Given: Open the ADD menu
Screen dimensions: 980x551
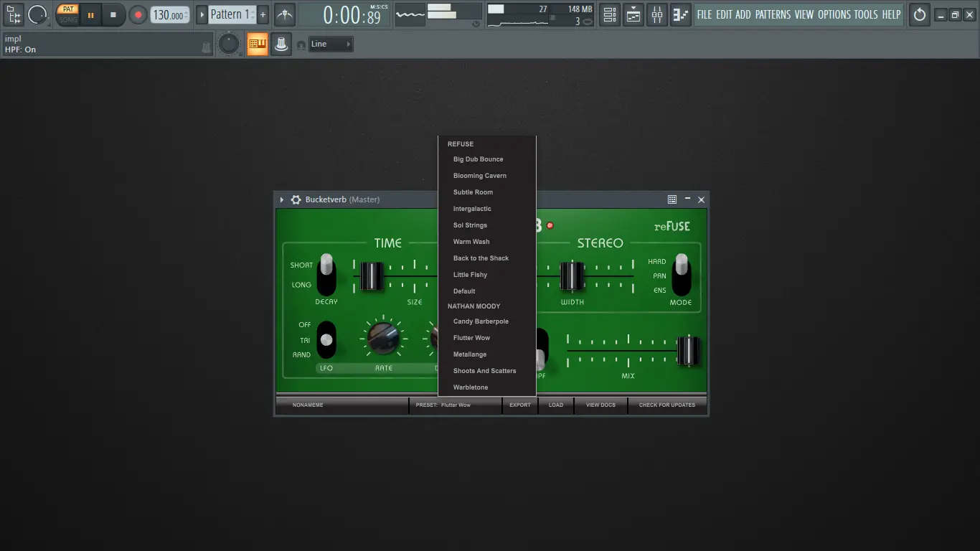Looking at the screenshot, I should (743, 14).
